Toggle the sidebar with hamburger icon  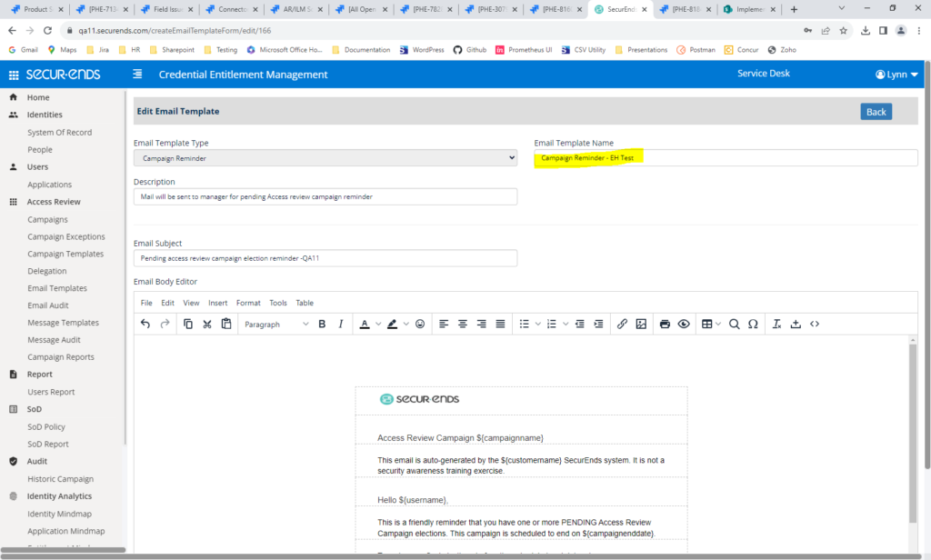pos(137,74)
